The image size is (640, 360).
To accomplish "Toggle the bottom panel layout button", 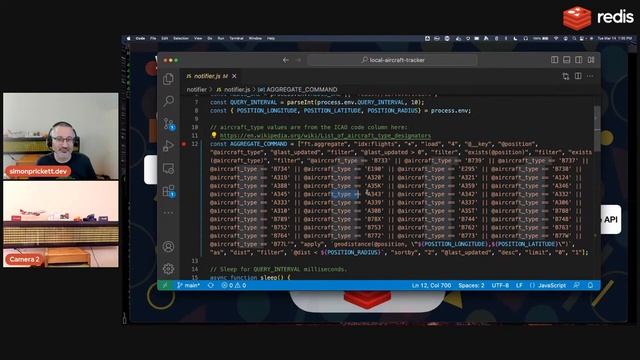I will pyautogui.click(x=567, y=60).
